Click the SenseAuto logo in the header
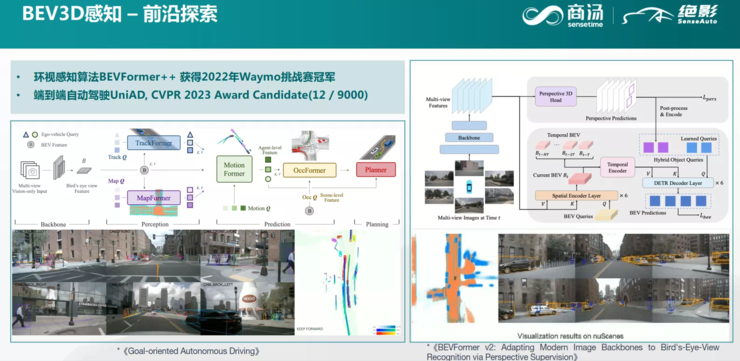Image resolution: width=740 pixels, height=361 pixels. [x=670, y=15]
